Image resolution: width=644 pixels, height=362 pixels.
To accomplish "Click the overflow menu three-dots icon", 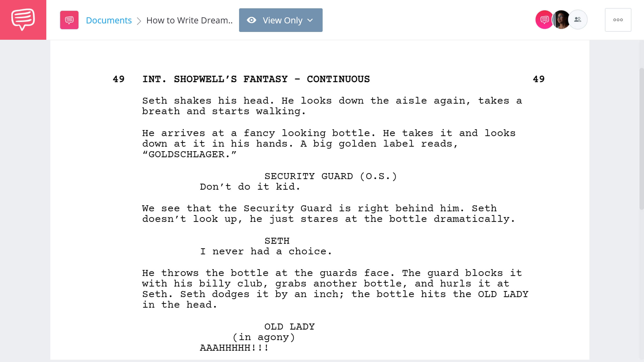I will (x=618, y=20).
